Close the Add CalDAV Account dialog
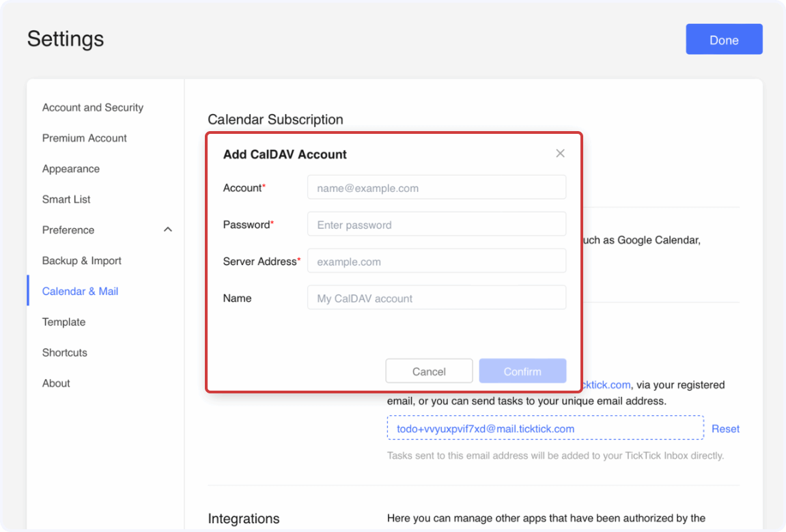The width and height of the screenshot is (786, 532). click(560, 154)
